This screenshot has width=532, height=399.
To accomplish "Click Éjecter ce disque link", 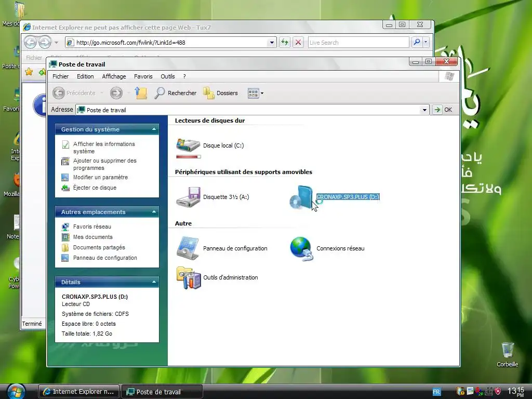I will coord(95,188).
